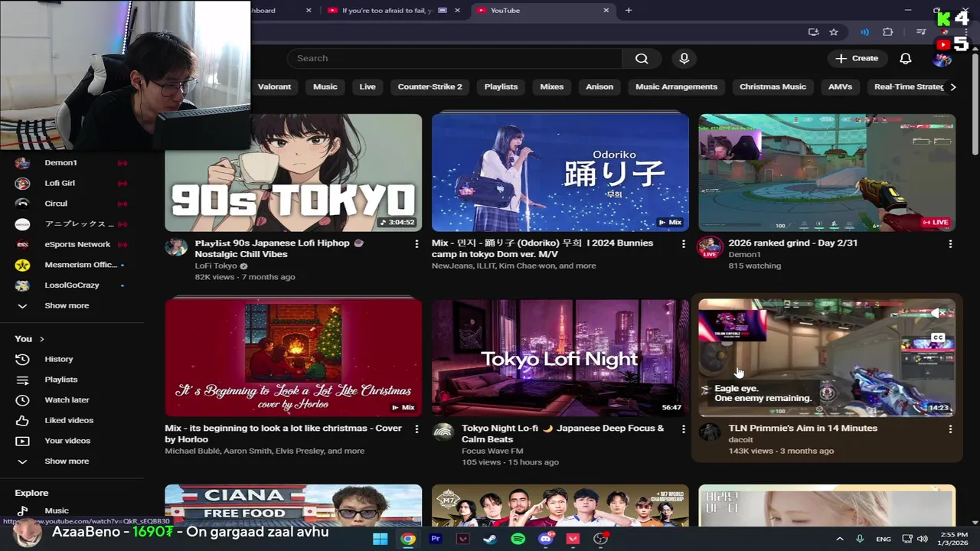
Task: Open the system tray volume icon
Action: [923, 539]
